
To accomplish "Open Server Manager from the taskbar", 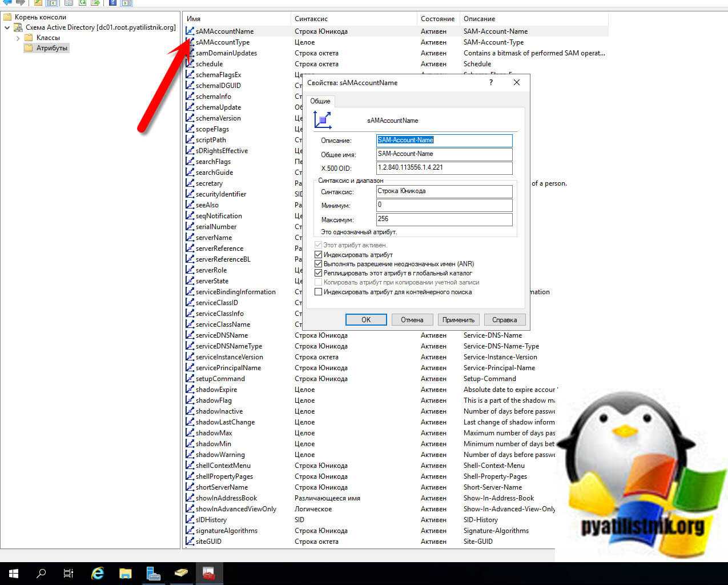I will tap(153, 573).
